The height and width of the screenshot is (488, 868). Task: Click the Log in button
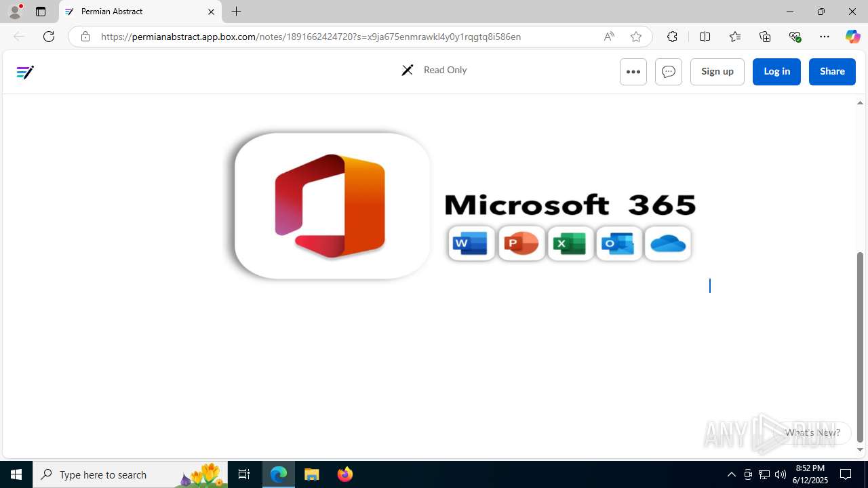tap(776, 72)
